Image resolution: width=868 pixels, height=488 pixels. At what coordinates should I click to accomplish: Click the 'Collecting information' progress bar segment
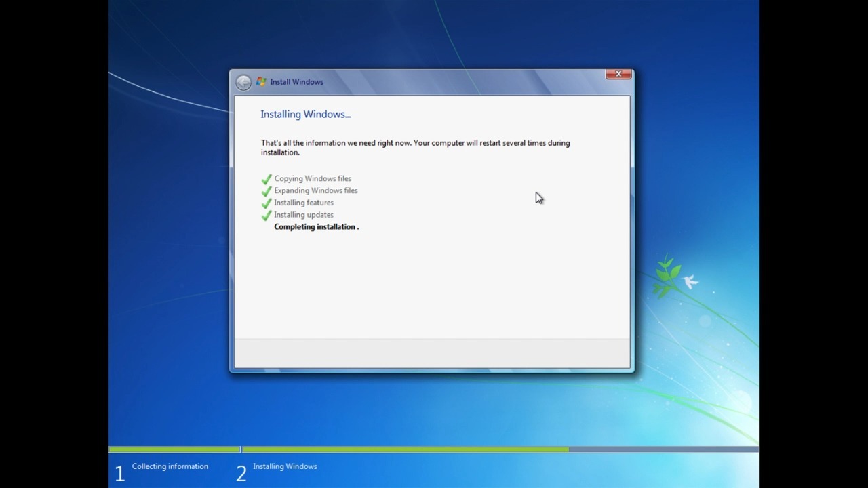[174, 449]
